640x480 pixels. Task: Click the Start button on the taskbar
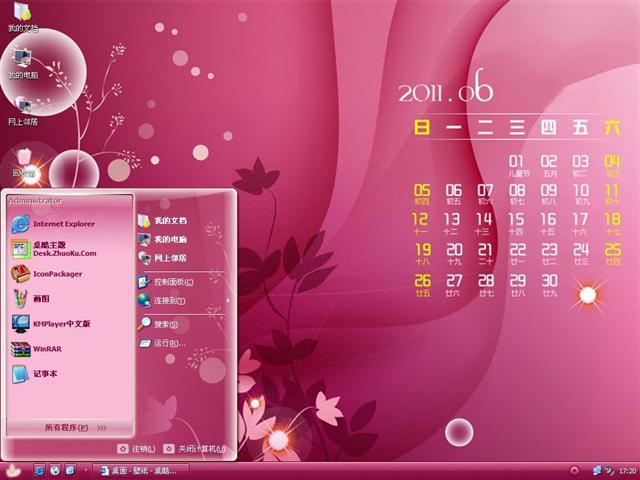pos(13,471)
